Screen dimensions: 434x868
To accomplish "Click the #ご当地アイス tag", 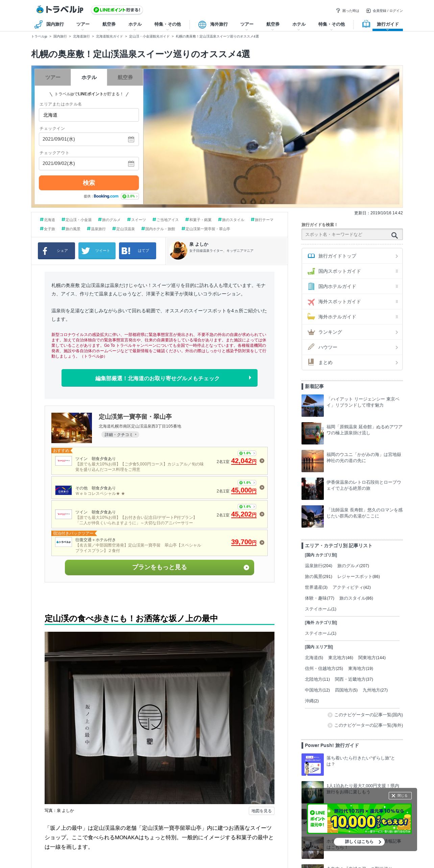I will coord(165,220).
